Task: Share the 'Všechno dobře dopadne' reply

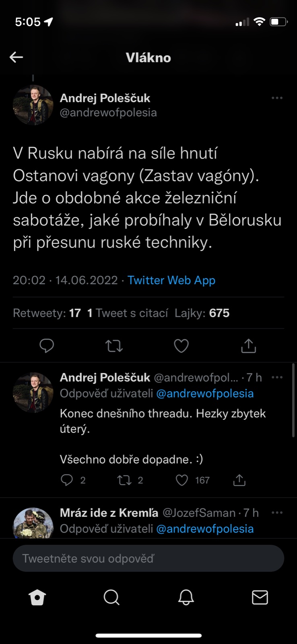Action: (239, 480)
